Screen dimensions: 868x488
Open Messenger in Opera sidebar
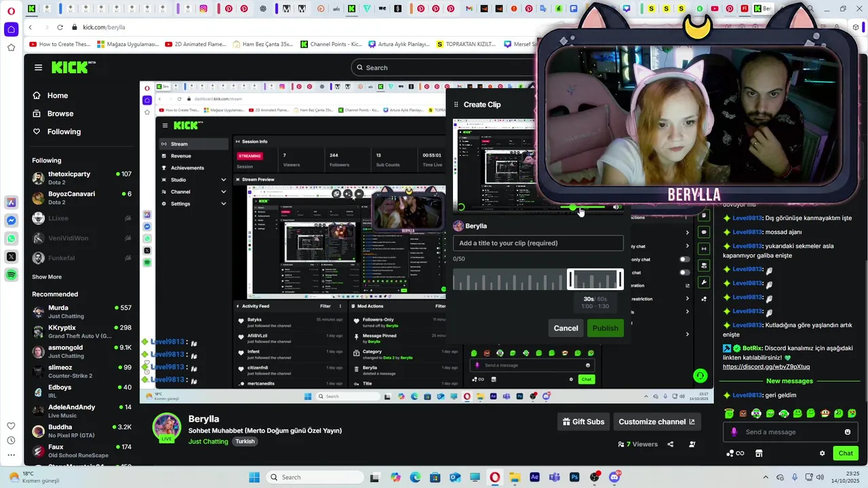click(11, 221)
